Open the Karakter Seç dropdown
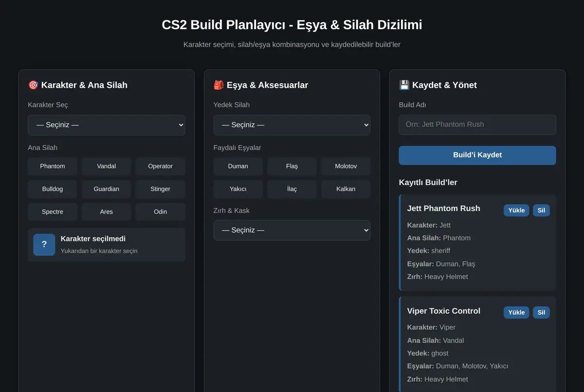Screen dimensions: 584x392 tap(106, 125)
